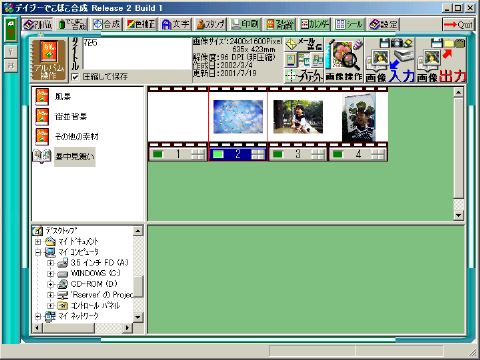Click the title text input field

137,53
